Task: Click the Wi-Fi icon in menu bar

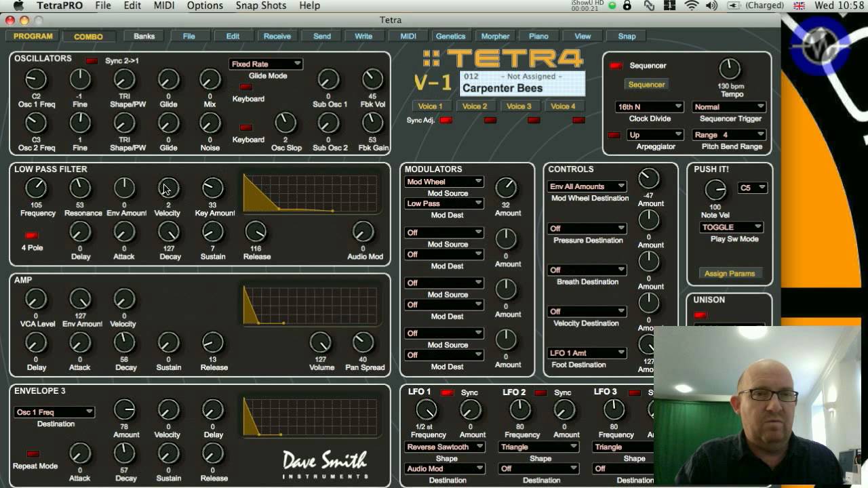Action: 692,5
